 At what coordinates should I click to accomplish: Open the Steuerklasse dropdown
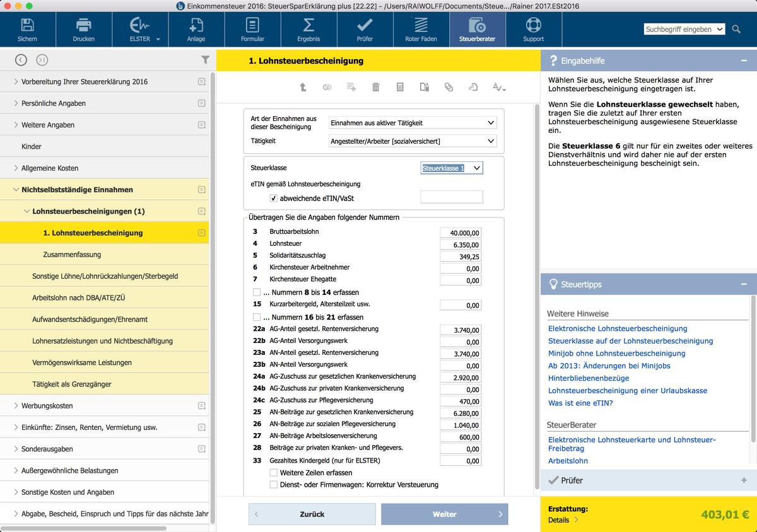tap(452, 168)
